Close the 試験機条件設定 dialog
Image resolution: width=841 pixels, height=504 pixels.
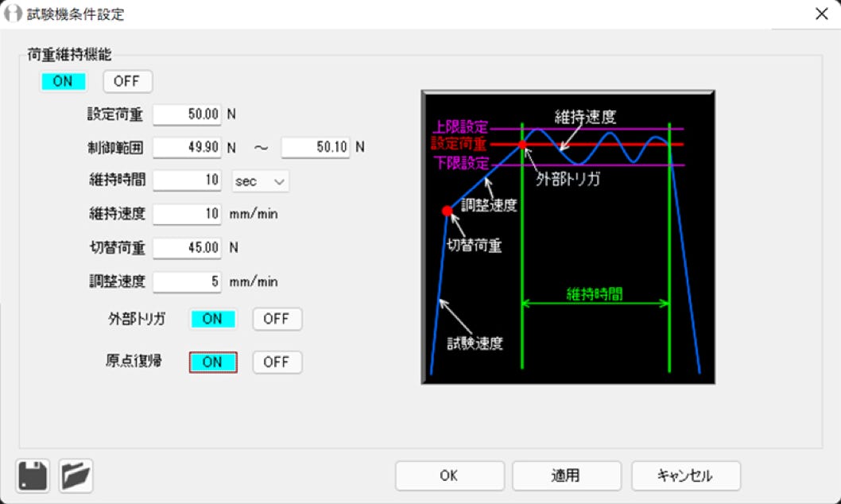(x=821, y=14)
